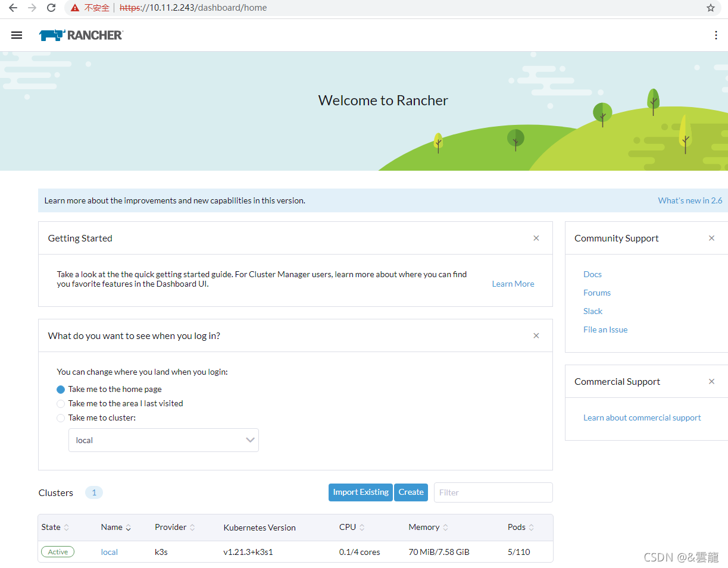Click the 0.1/4 cores CPU value
728x568 pixels.
coord(360,552)
